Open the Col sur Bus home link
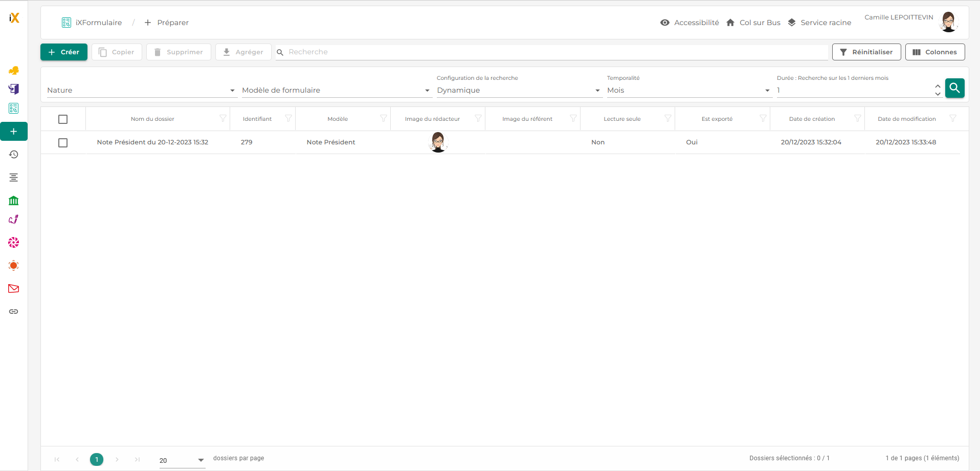Image resolution: width=980 pixels, height=471 pixels. point(753,23)
